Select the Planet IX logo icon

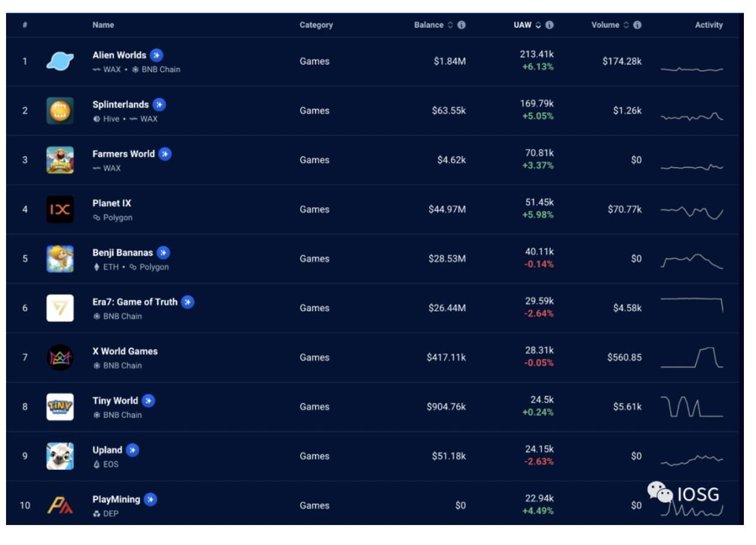pyautogui.click(x=60, y=210)
